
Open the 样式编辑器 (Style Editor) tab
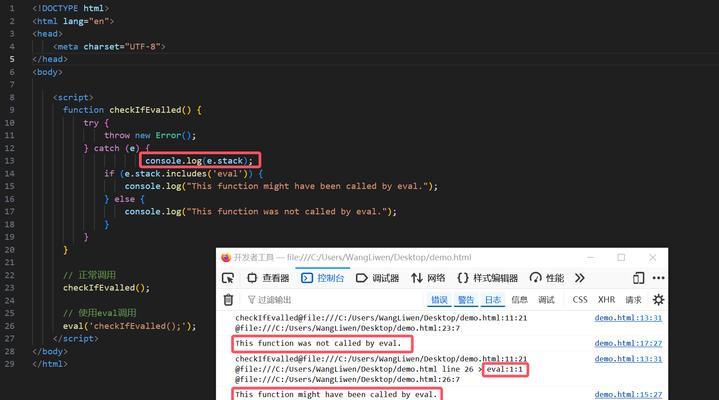point(487,278)
